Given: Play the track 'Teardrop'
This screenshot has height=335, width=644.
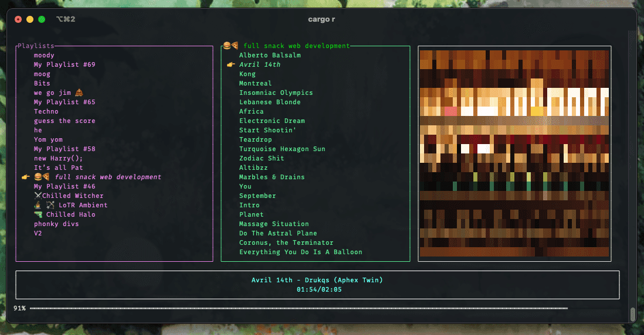Looking at the screenshot, I should point(255,139).
